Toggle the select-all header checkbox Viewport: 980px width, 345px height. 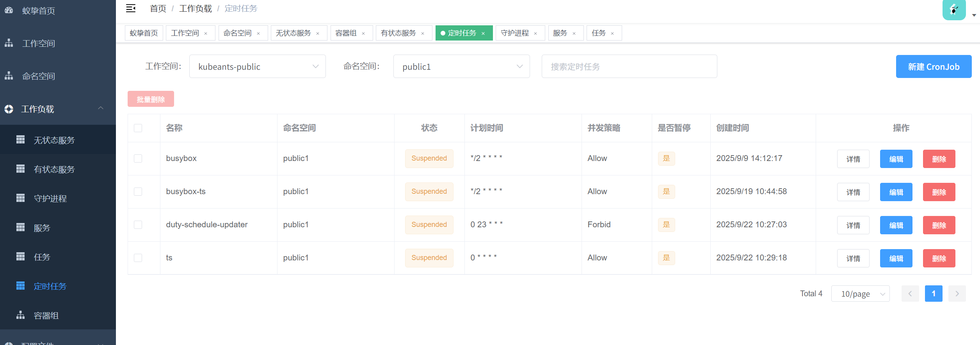138,128
